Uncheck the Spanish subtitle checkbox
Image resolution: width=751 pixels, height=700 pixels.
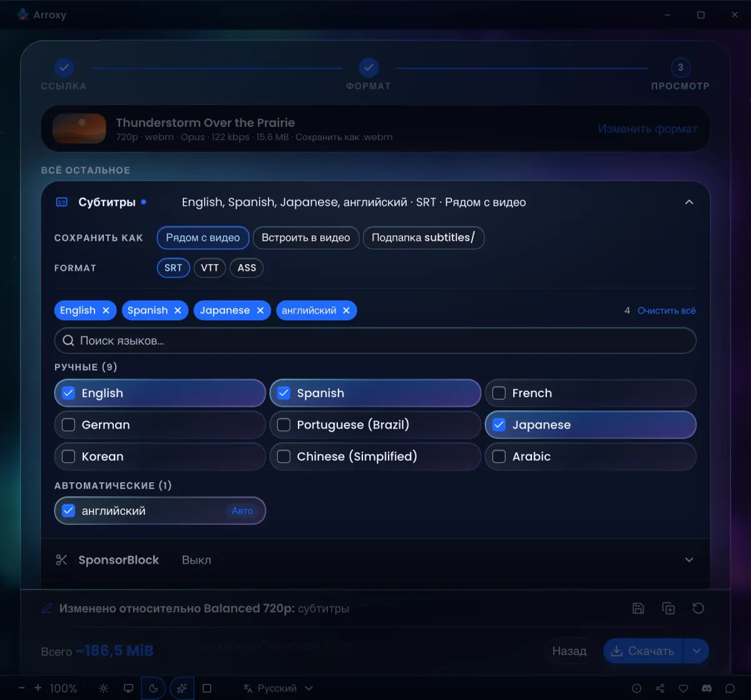coord(284,393)
